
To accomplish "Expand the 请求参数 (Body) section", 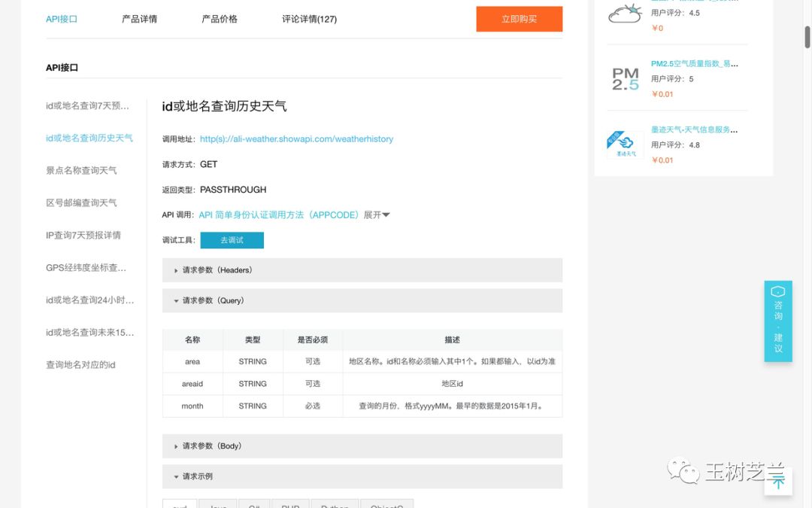I will 362,446.
